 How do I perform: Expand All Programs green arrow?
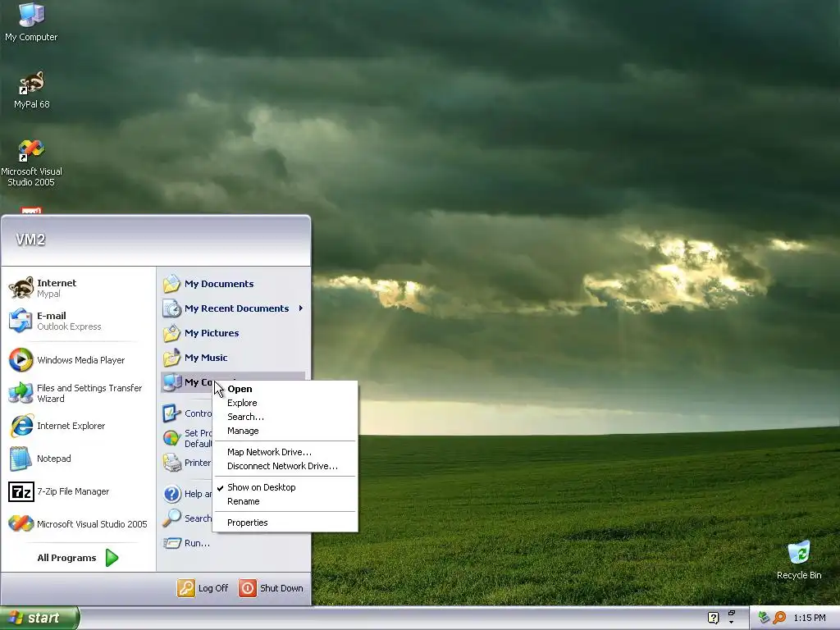(x=112, y=558)
